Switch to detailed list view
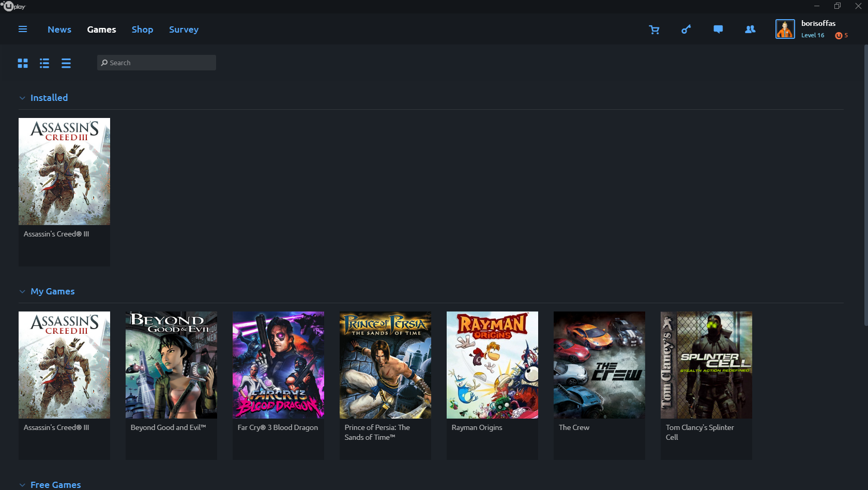 click(x=44, y=63)
